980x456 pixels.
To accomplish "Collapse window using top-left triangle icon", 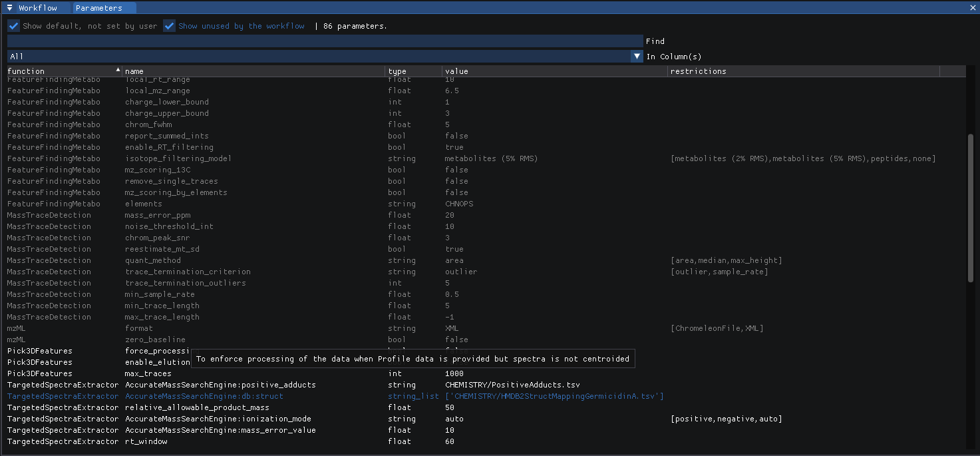I will pos(9,8).
